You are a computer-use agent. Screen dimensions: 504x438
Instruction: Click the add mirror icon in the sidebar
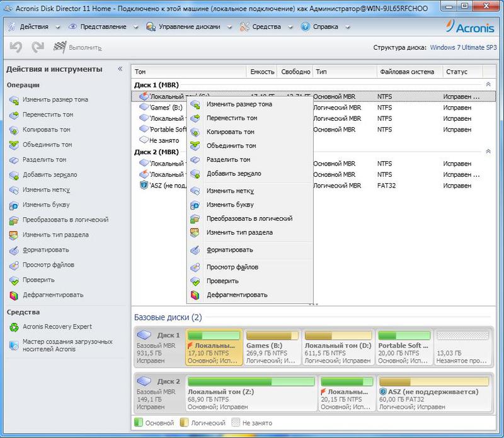tap(14, 175)
